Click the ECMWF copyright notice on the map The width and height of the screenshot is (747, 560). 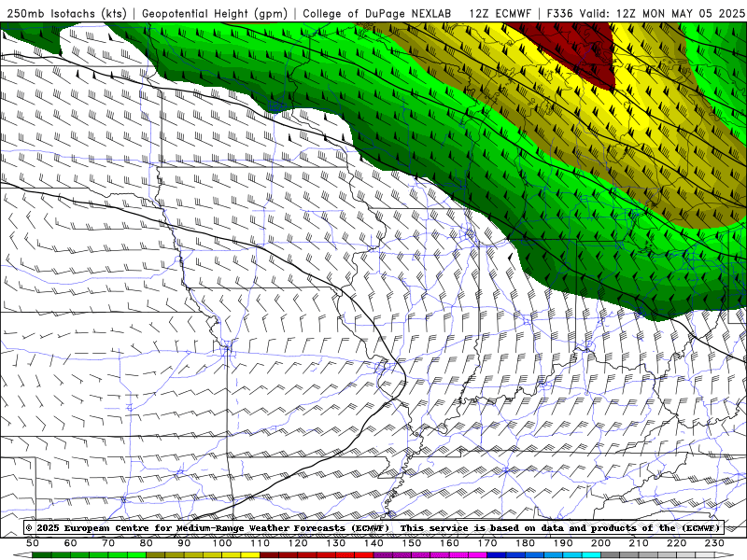point(373,527)
